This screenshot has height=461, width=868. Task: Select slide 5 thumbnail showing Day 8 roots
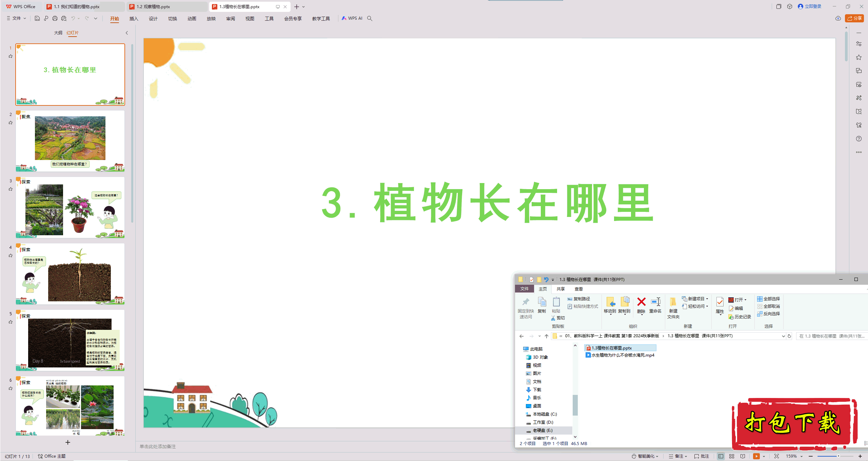(x=70, y=340)
